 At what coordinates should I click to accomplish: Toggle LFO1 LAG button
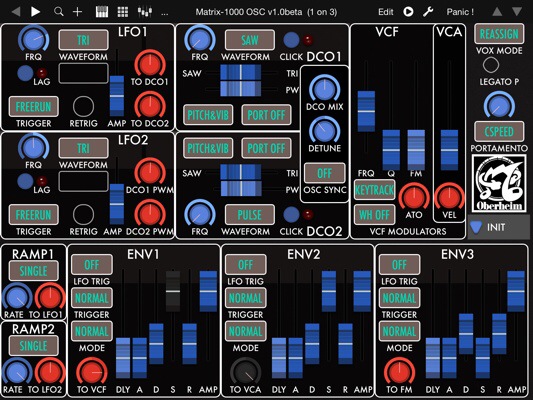coord(25,73)
